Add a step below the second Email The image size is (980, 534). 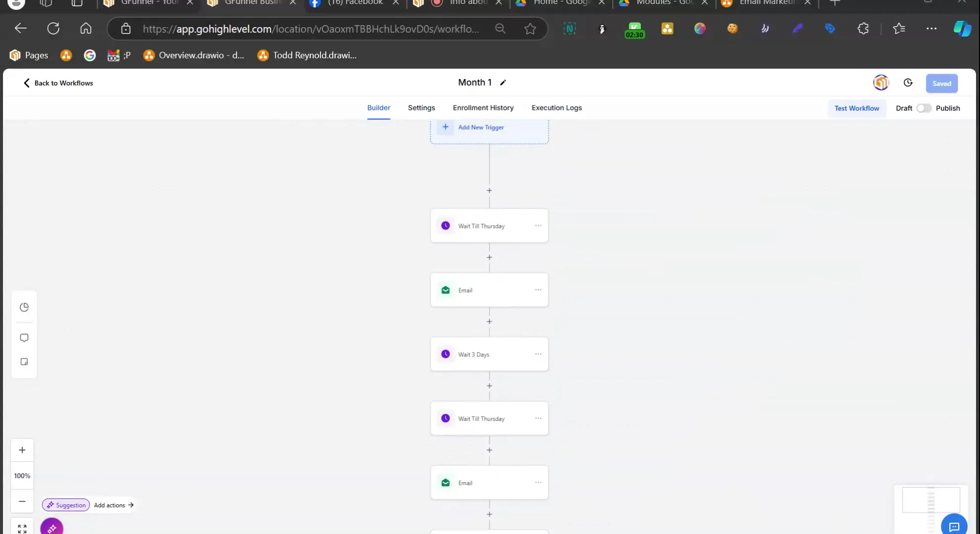489,515
